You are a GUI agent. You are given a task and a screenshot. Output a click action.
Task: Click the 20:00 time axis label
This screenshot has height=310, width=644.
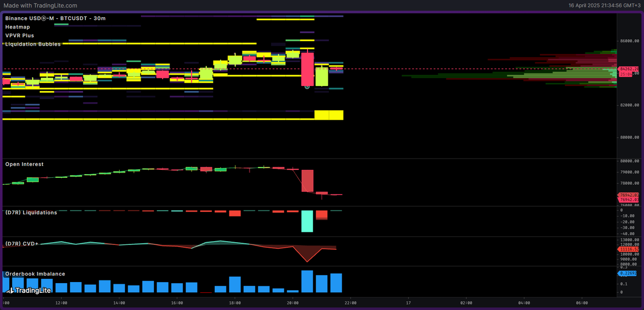click(292, 302)
